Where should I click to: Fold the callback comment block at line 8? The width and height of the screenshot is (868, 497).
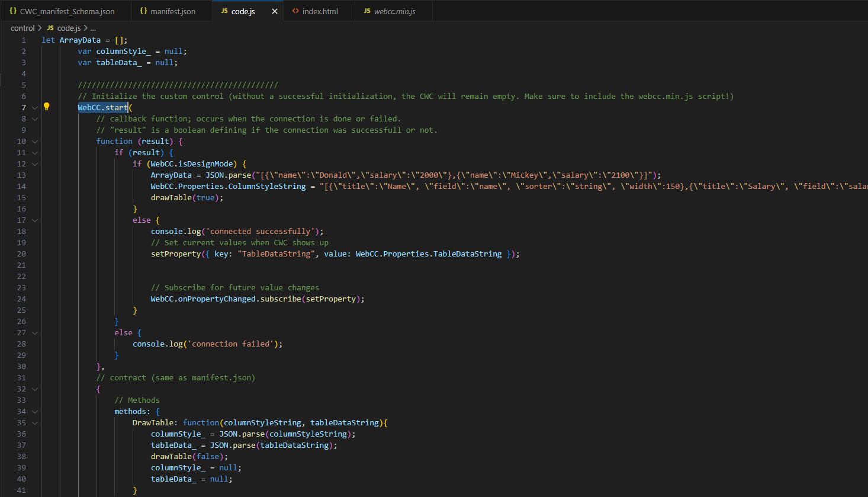(x=35, y=119)
